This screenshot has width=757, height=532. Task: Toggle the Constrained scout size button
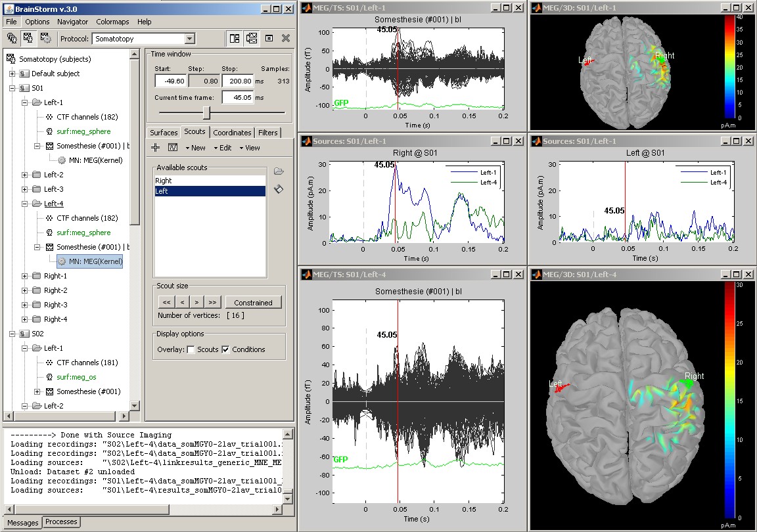click(x=253, y=303)
